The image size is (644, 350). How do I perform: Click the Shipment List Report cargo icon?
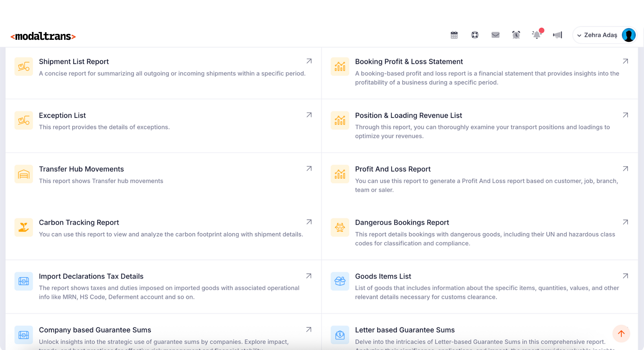click(x=23, y=66)
